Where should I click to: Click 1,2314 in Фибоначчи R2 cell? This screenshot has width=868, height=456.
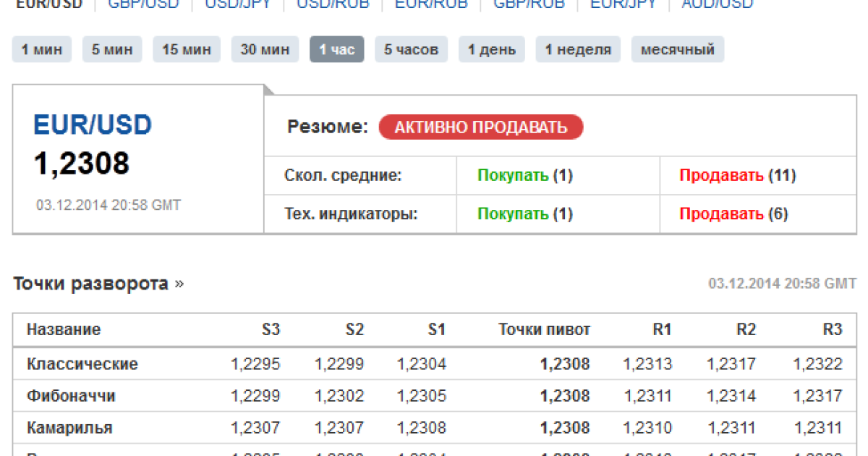[x=732, y=396]
